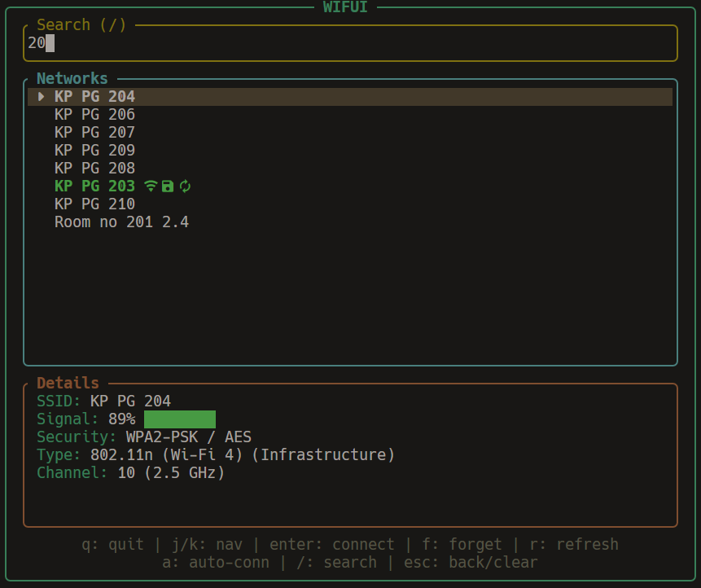
Task: Select the connected KP PG 203 network
Action: coord(94,186)
